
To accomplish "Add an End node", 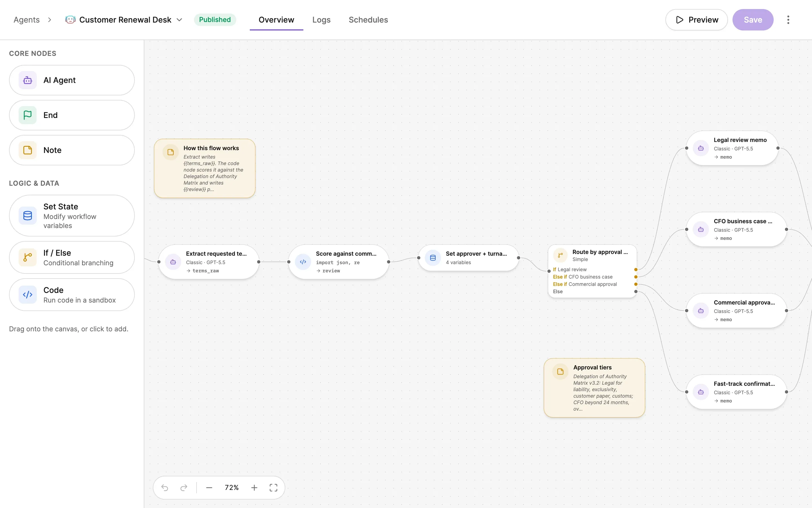I will [72, 115].
